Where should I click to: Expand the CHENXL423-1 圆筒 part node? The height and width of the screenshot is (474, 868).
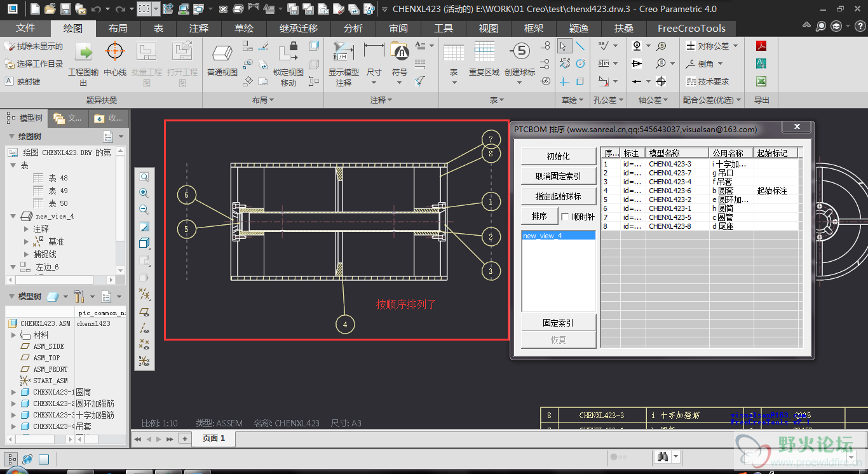point(13,392)
